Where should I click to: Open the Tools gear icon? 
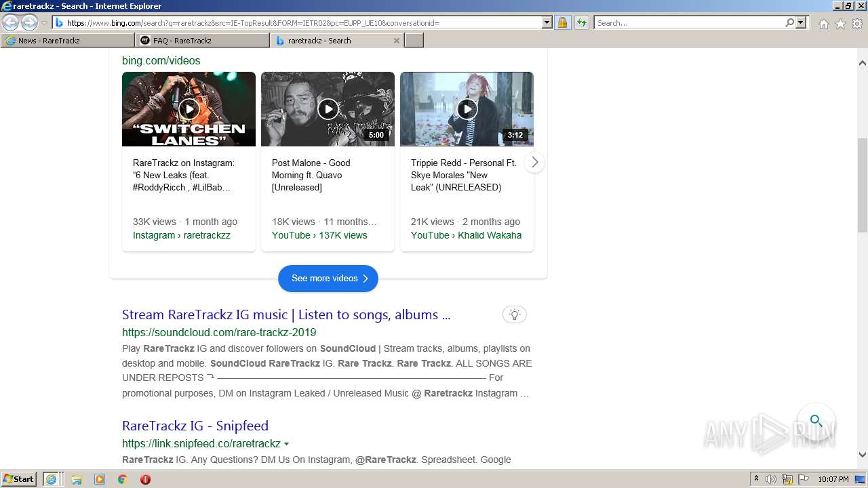[857, 24]
